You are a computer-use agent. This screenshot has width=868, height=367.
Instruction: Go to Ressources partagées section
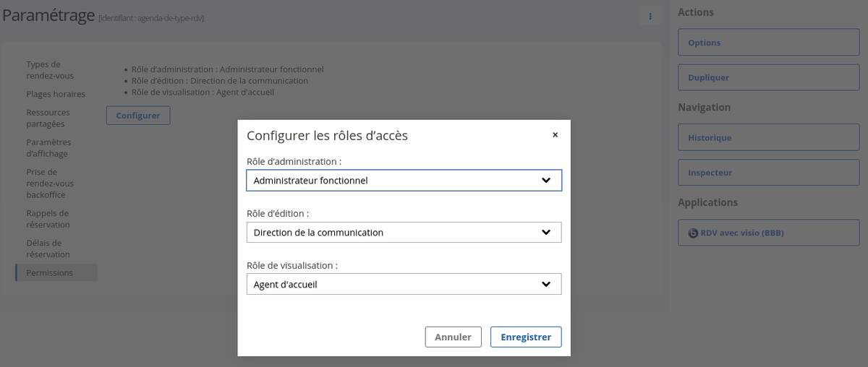tap(48, 118)
